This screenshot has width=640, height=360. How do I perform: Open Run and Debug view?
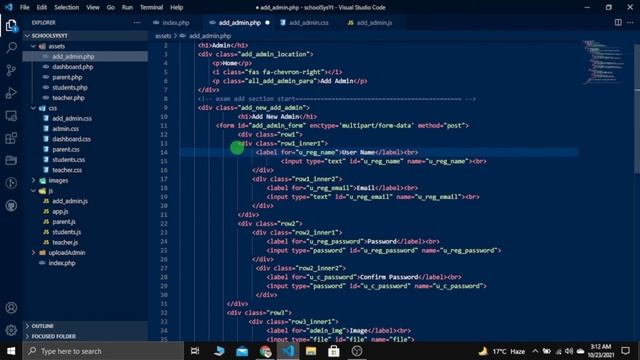click(x=11, y=93)
